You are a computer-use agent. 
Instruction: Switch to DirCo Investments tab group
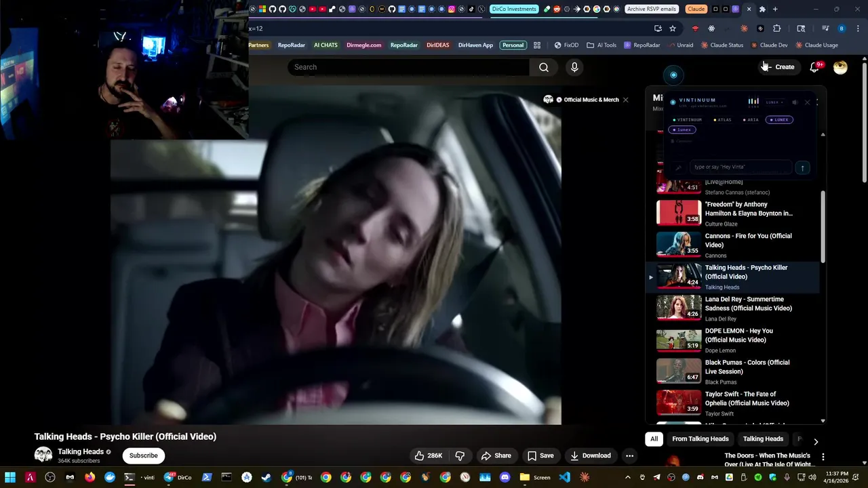click(514, 9)
